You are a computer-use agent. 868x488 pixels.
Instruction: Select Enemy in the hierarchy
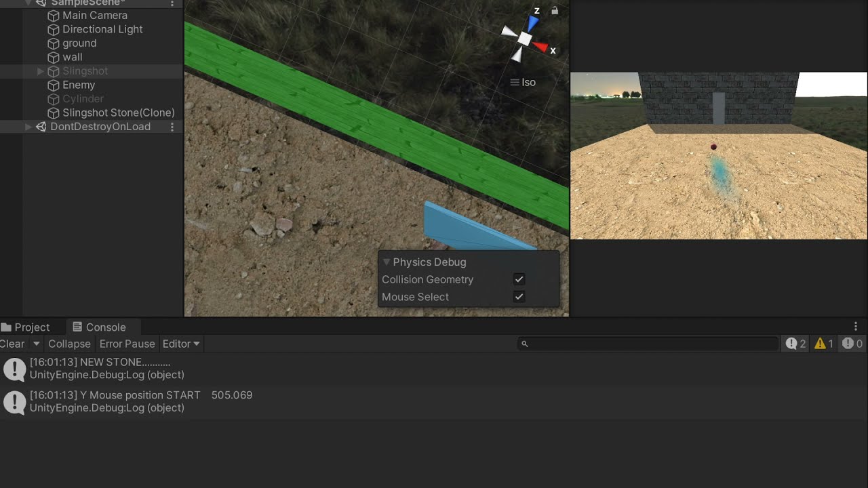coord(79,85)
